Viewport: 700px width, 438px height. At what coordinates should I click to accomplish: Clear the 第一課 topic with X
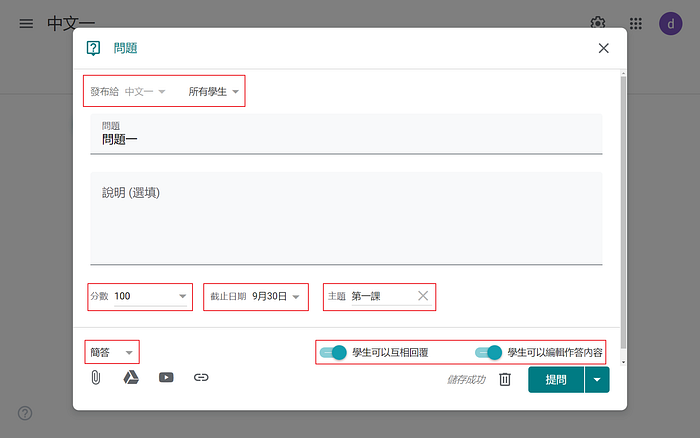[423, 295]
